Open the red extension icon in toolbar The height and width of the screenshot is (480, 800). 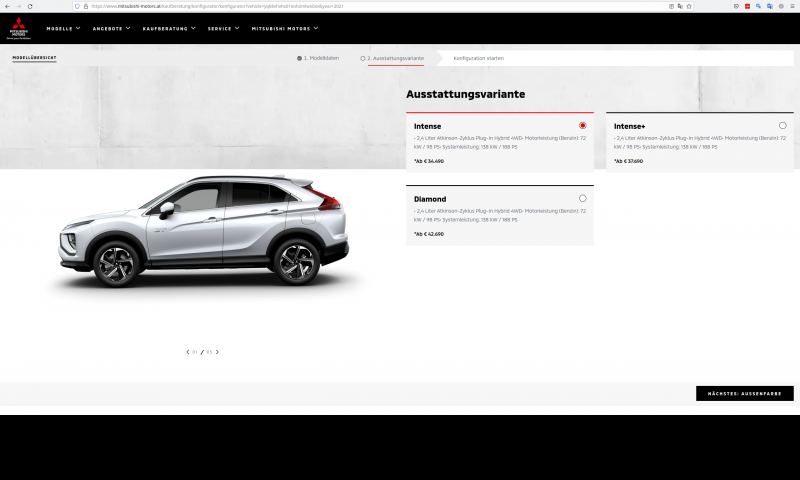tap(747, 6)
